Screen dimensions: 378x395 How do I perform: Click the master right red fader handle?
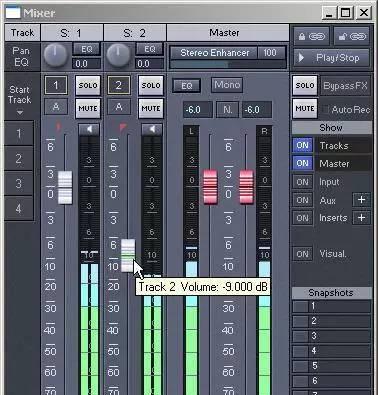(246, 186)
